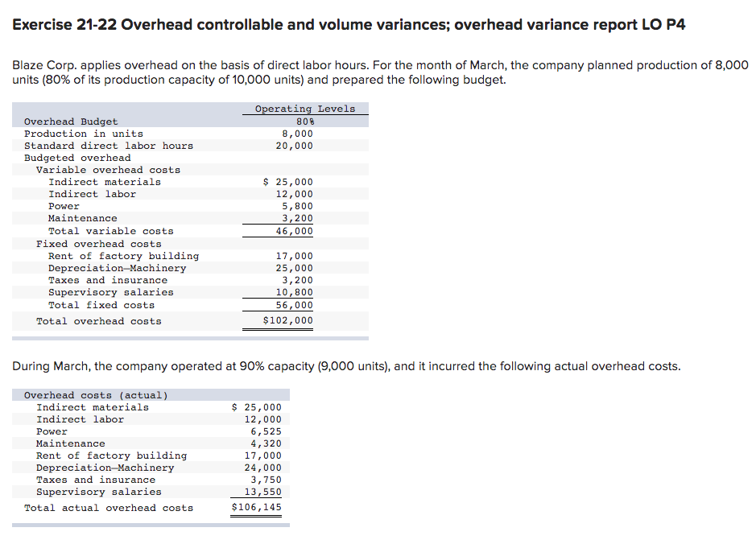This screenshot has height=540, width=756.
Task: Click the 'Overhead costs (actual)' header
Action: pos(96,395)
